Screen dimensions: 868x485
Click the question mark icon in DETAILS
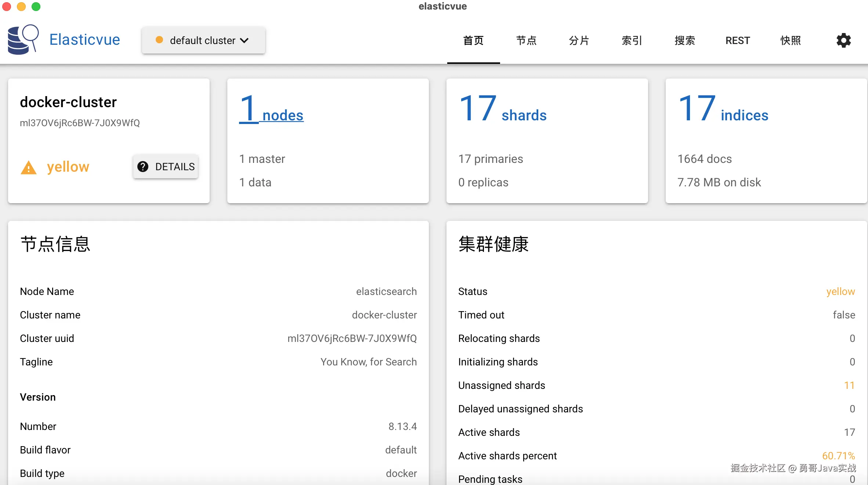click(x=142, y=167)
